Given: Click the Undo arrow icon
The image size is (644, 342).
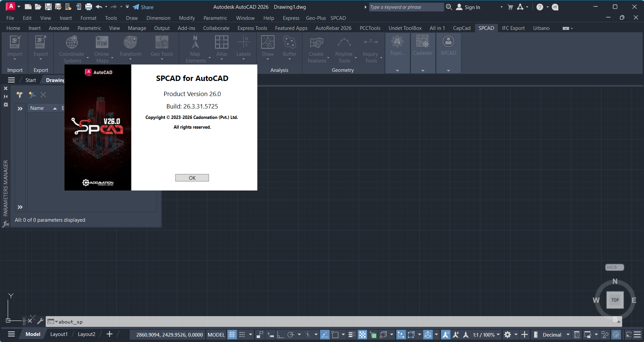Looking at the screenshot, I should [x=99, y=7].
